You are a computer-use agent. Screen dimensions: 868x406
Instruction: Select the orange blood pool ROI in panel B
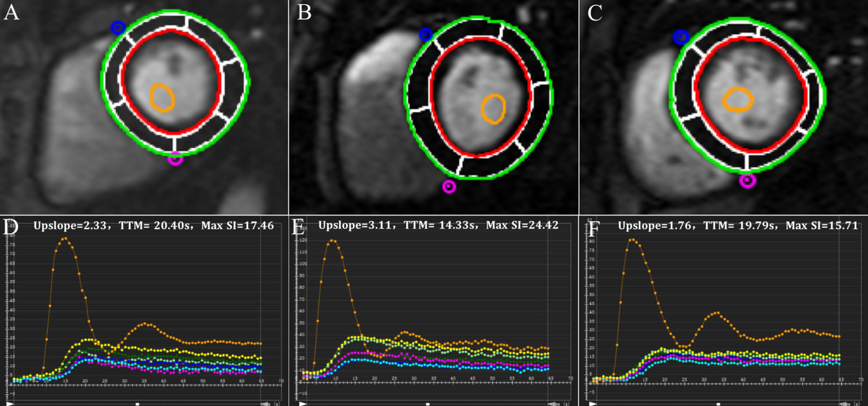(x=493, y=109)
